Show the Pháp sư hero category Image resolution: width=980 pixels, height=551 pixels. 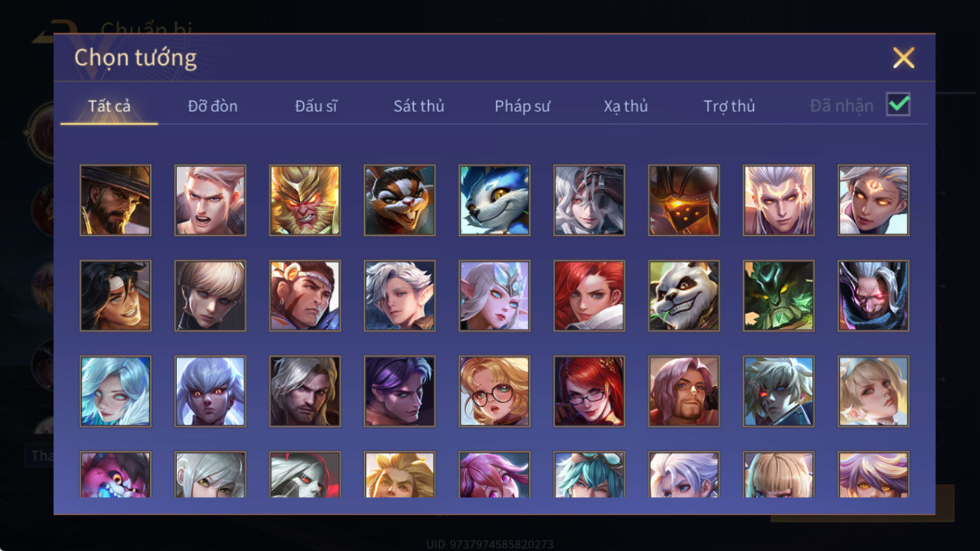pos(522,106)
